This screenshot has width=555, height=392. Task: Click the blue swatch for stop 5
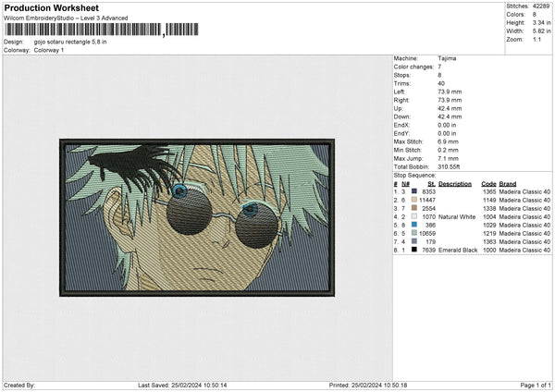click(x=413, y=224)
